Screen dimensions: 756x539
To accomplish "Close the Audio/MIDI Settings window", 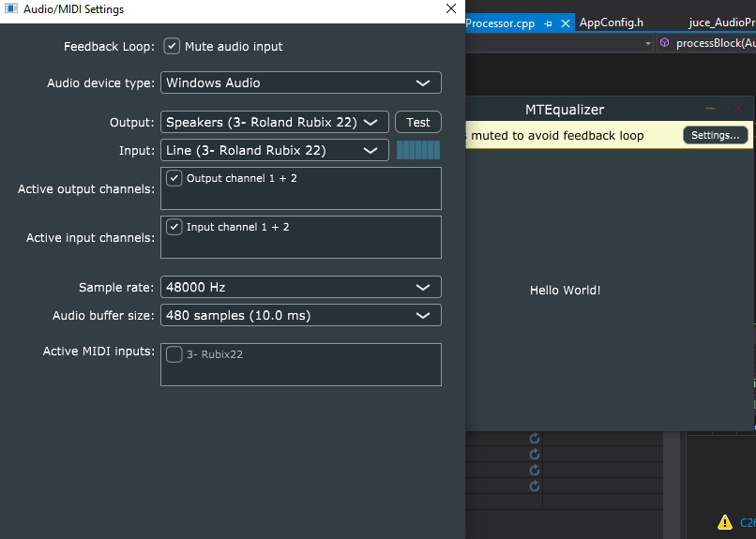I will coord(451,8).
